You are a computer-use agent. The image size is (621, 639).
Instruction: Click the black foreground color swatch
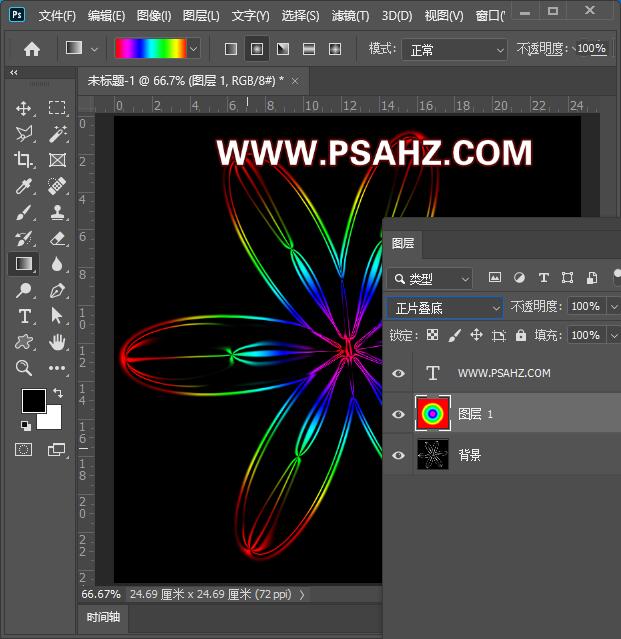(33, 401)
